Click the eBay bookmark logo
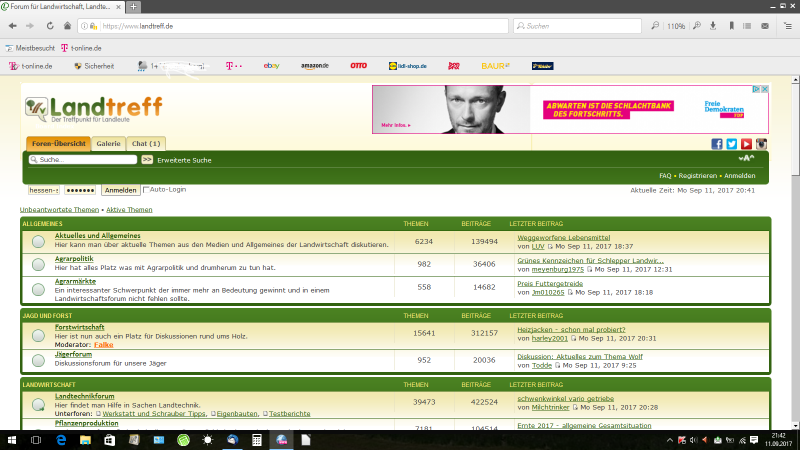The image size is (800, 450). 271,66
